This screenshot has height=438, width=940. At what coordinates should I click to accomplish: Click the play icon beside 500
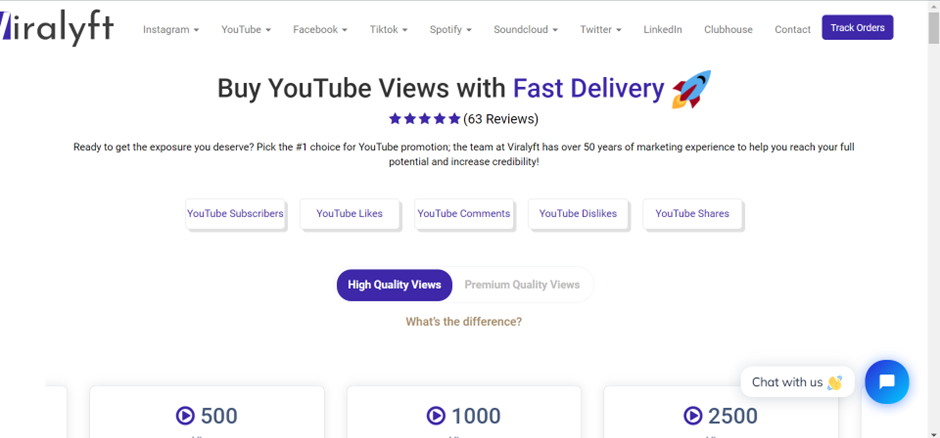[185, 415]
